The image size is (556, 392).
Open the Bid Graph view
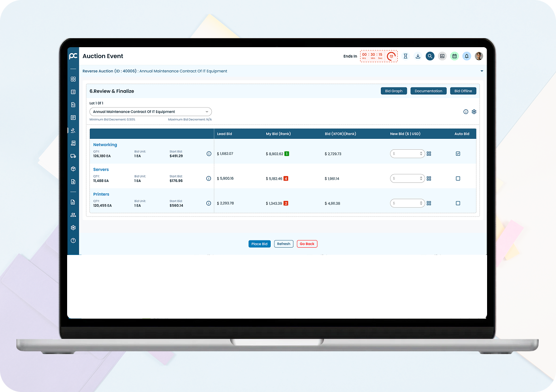tap(394, 91)
